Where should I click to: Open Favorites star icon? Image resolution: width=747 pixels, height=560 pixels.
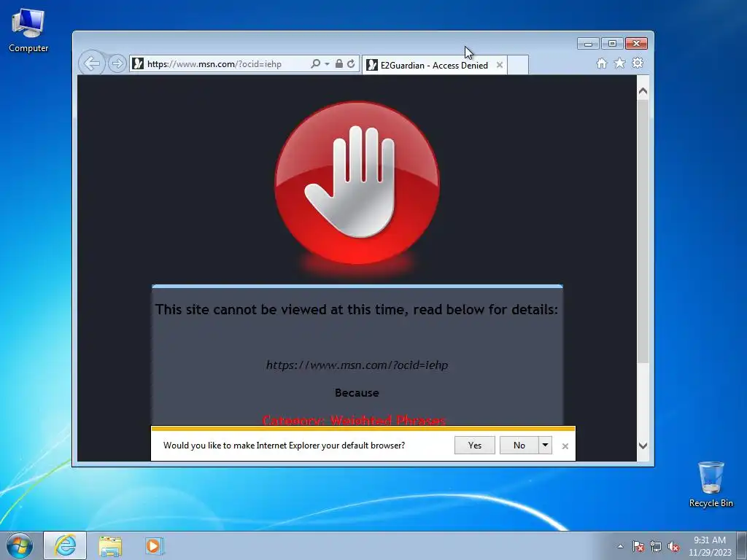point(619,63)
